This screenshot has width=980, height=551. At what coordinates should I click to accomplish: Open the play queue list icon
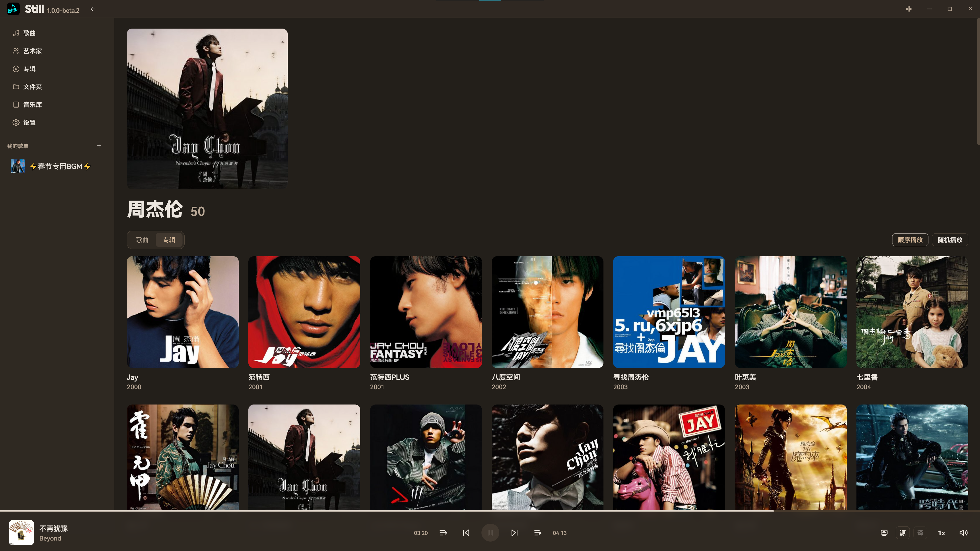pyautogui.click(x=538, y=533)
